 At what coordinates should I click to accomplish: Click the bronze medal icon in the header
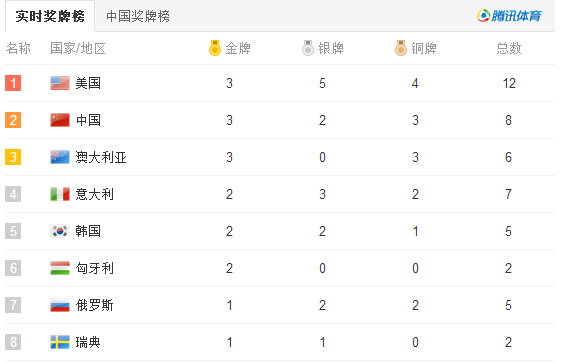click(401, 48)
